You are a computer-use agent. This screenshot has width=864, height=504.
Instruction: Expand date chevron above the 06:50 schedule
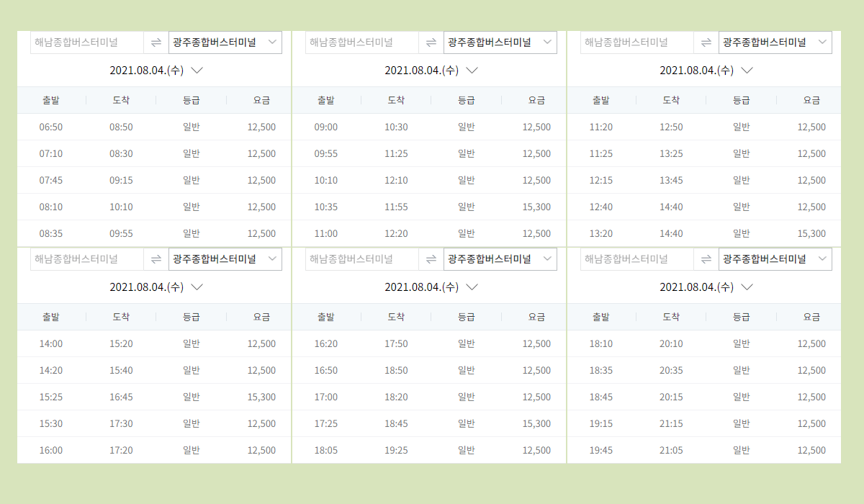[197, 71]
